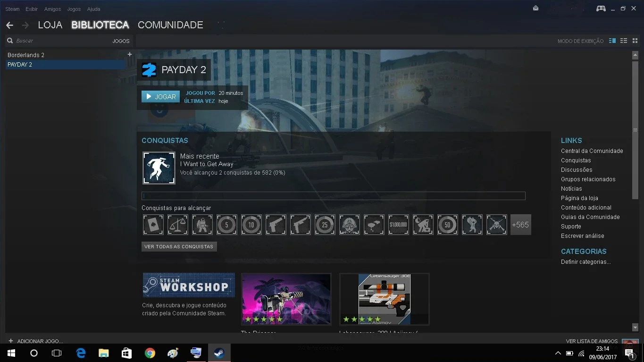Go to the BIBLIOTECA tab
This screenshot has width=644, height=362.
coord(100,25)
